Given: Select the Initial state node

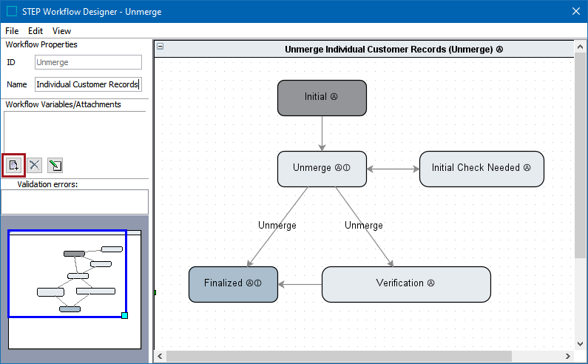Looking at the screenshot, I should [x=322, y=98].
